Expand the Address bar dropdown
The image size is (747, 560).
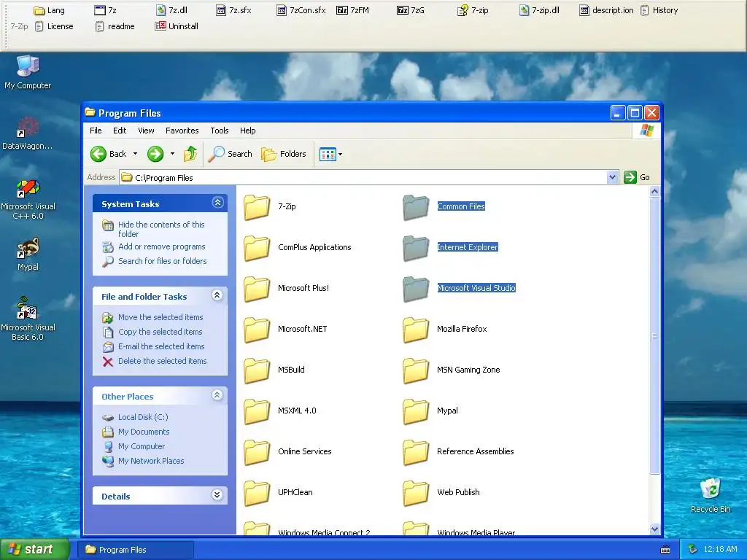pos(613,178)
